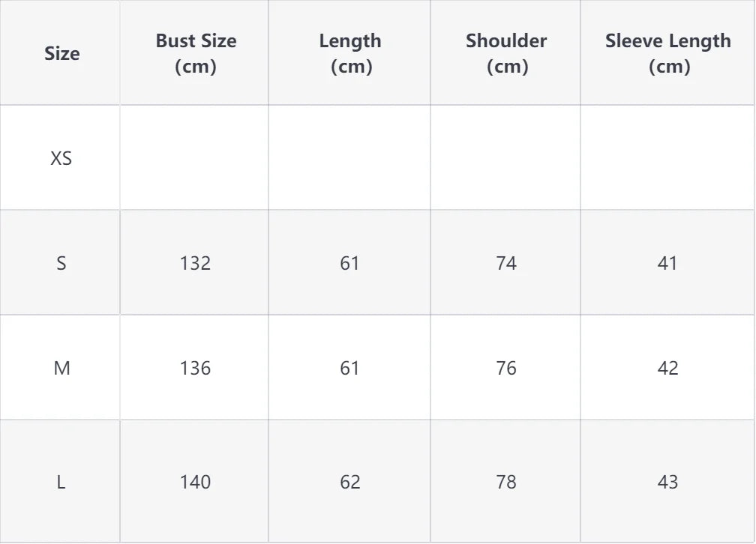Screen dimensions: 756x544
Task: Click the Sleeve Length (cm) header
Action: tap(667, 53)
